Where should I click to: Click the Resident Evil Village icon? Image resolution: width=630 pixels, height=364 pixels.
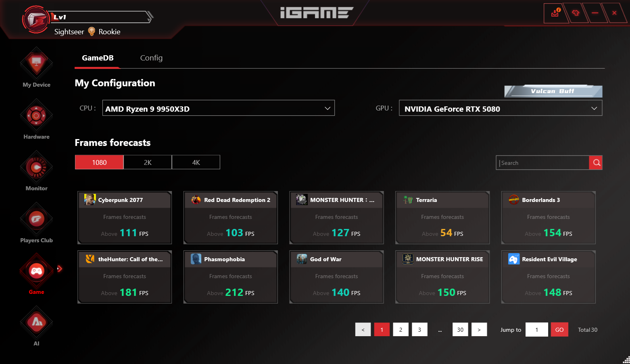[514, 259]
